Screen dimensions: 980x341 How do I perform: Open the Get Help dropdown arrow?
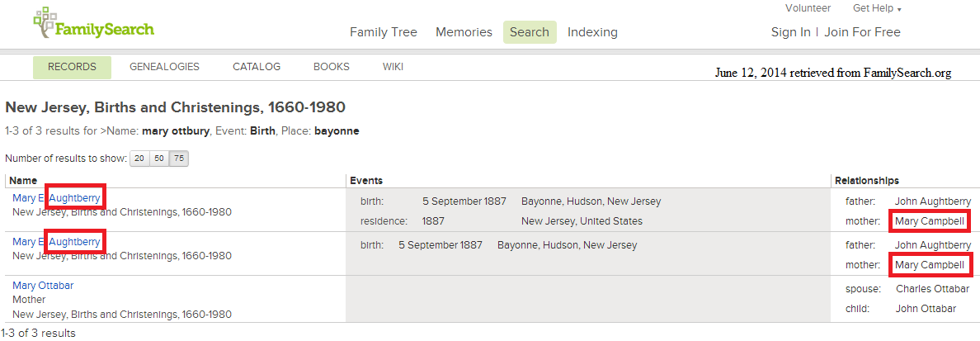(x=899, y=9)
